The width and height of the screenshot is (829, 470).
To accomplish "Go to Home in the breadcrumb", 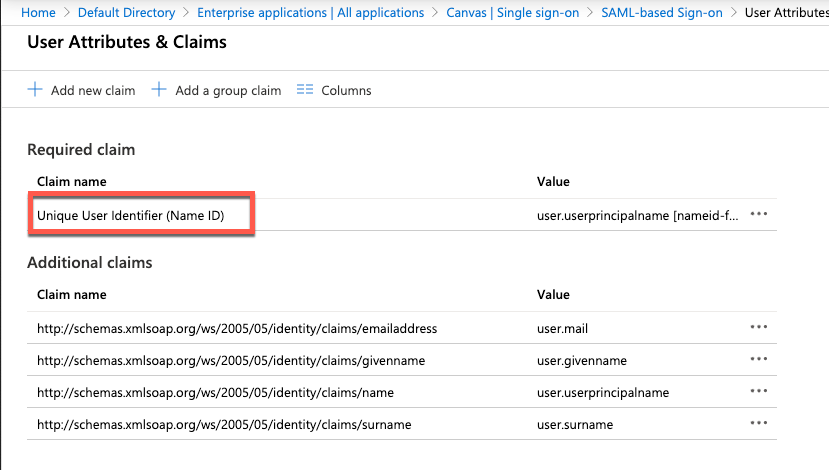I will pos(38,13).
